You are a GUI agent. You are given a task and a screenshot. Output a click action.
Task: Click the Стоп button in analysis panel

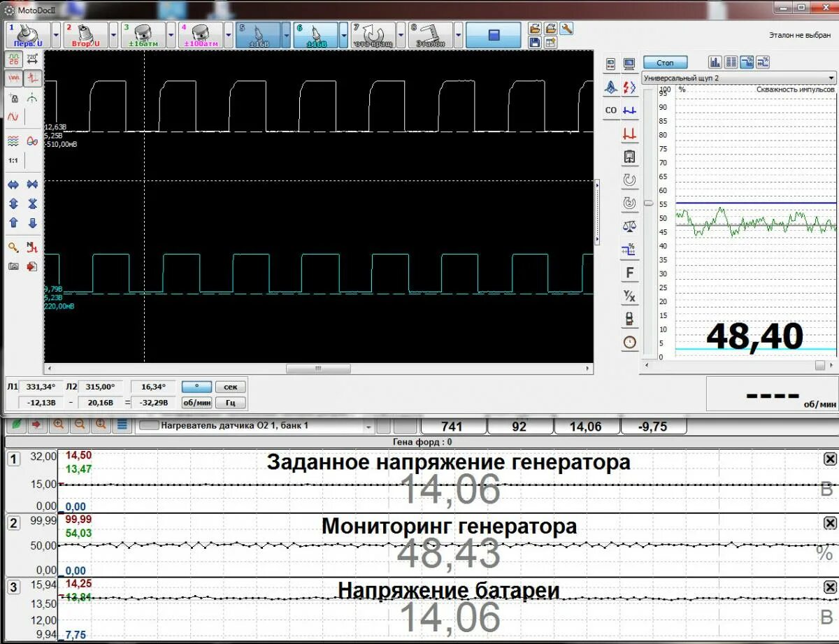(665, 63)
